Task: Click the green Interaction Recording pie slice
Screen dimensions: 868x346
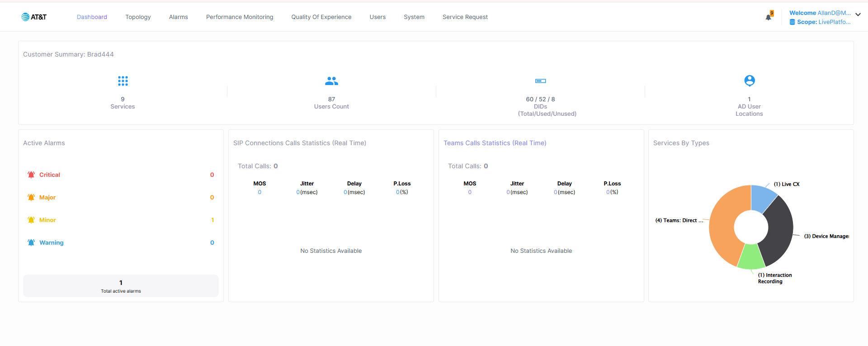Action: tap(751, 258)
